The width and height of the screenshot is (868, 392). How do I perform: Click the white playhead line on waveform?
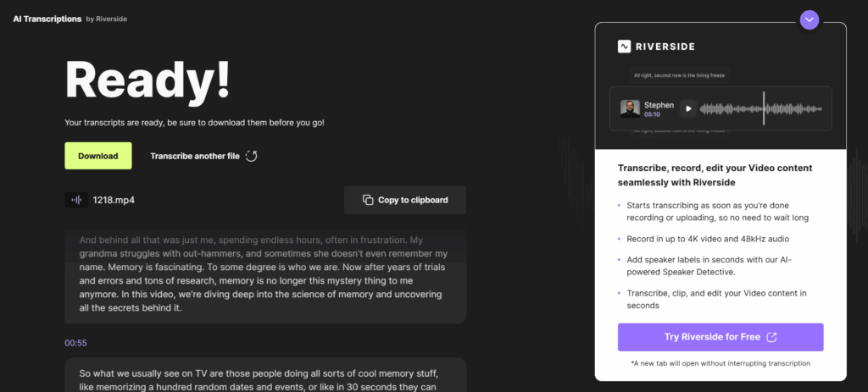[x=764, y=108]
